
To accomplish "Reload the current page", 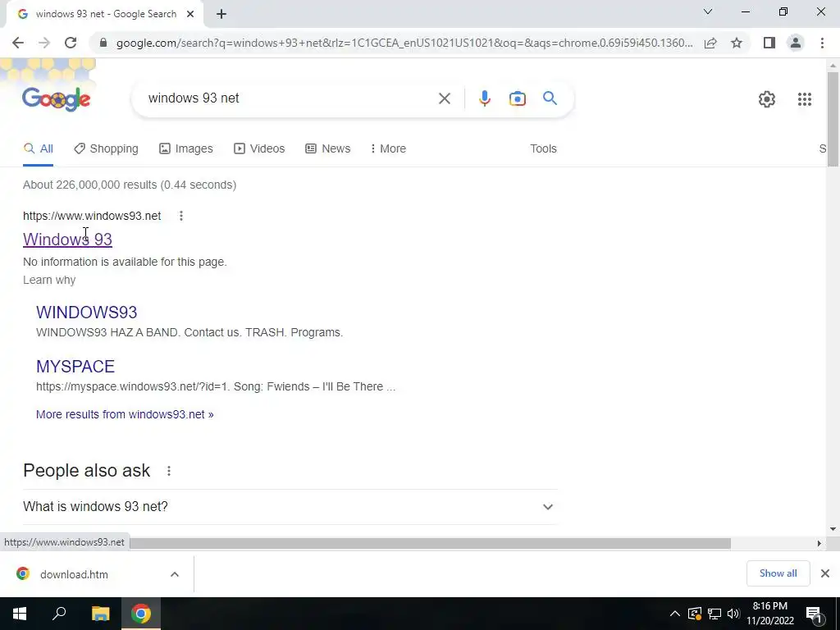I will pos(71,43).
